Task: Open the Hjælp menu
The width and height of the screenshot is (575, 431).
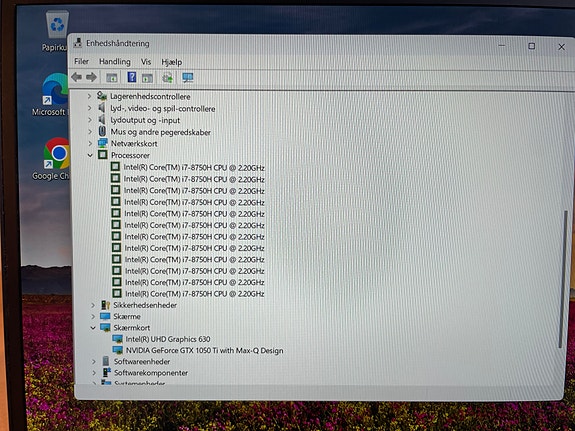Action: [x=172, y=62]
